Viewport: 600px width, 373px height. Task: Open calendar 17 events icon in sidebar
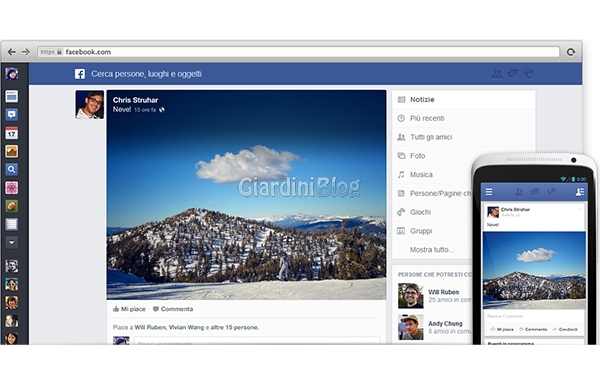click(x=11, y=133)
